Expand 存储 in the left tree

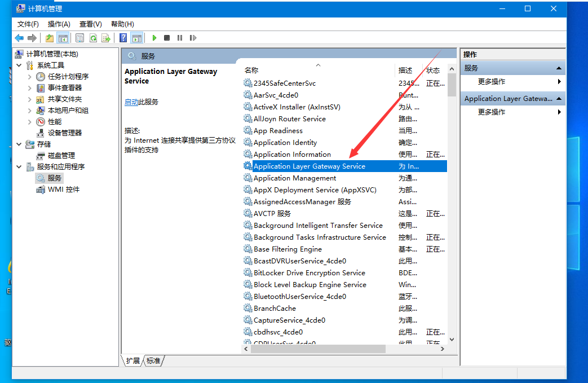pos(19,144)
